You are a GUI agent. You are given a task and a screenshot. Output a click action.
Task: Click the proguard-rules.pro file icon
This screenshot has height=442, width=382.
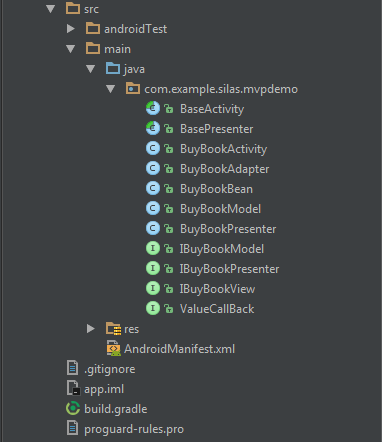coord(72,428)
